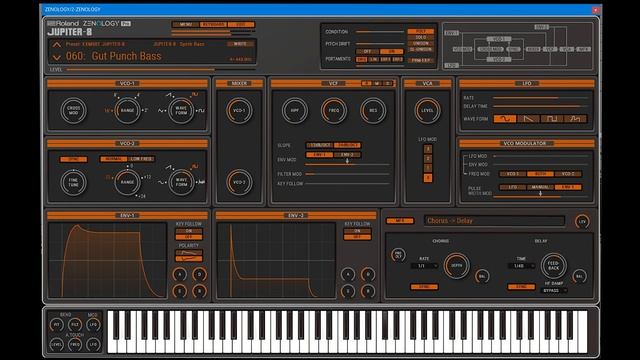This screenshot has height=360, width=640.
Task: Select the R filter type in VCF header
Action: click(366, 83)
